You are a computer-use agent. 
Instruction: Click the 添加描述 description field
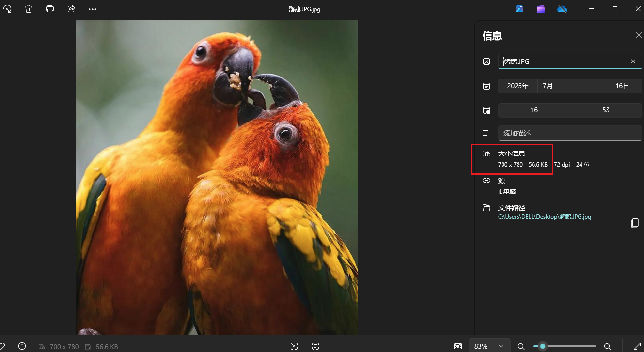tap(570, 133)
